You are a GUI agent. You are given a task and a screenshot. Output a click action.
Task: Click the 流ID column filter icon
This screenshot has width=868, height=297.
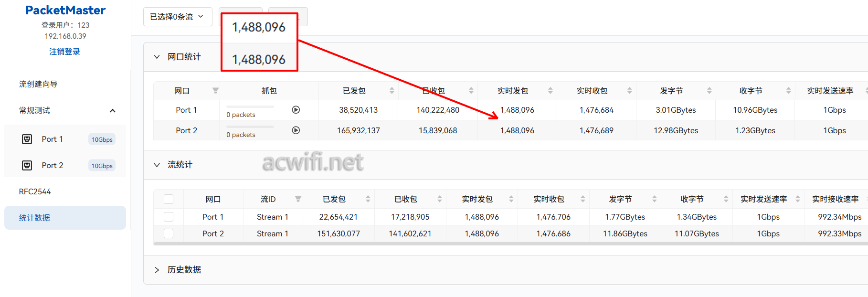pos(298,199)
